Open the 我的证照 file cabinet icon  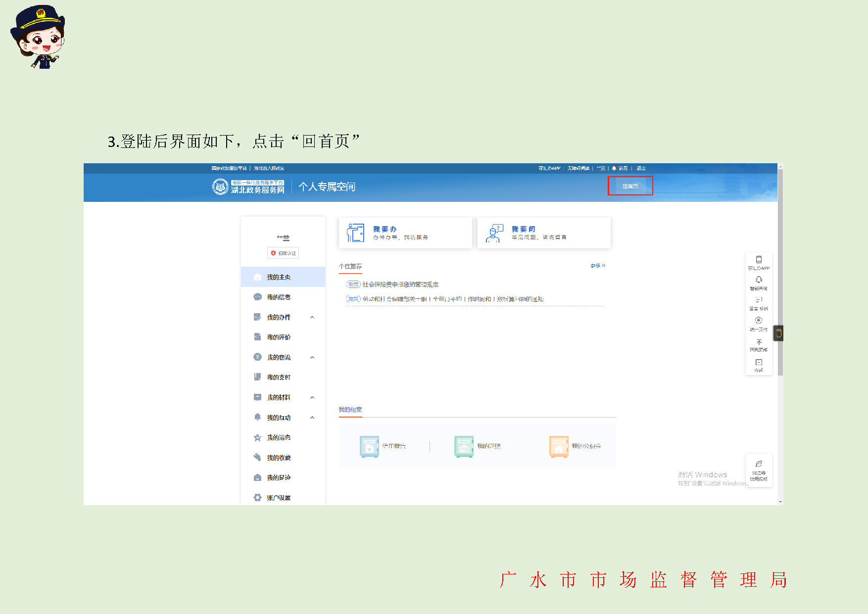click(464, 446)
